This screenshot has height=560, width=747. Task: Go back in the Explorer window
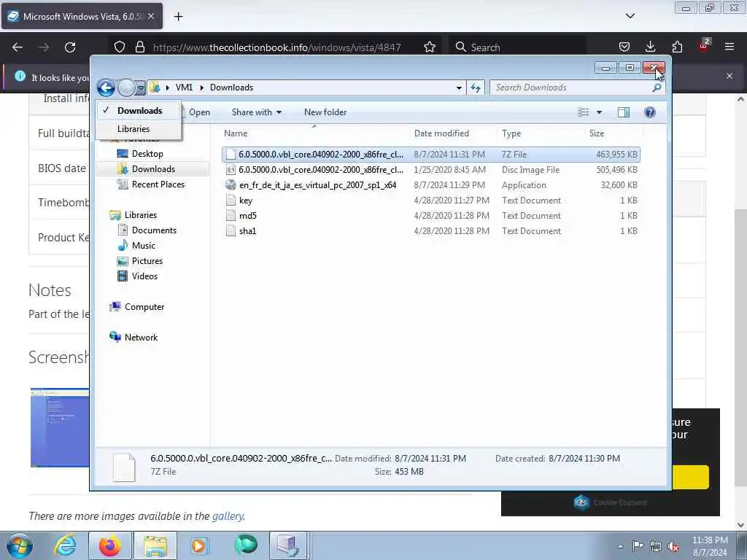(x=106, y=87)
